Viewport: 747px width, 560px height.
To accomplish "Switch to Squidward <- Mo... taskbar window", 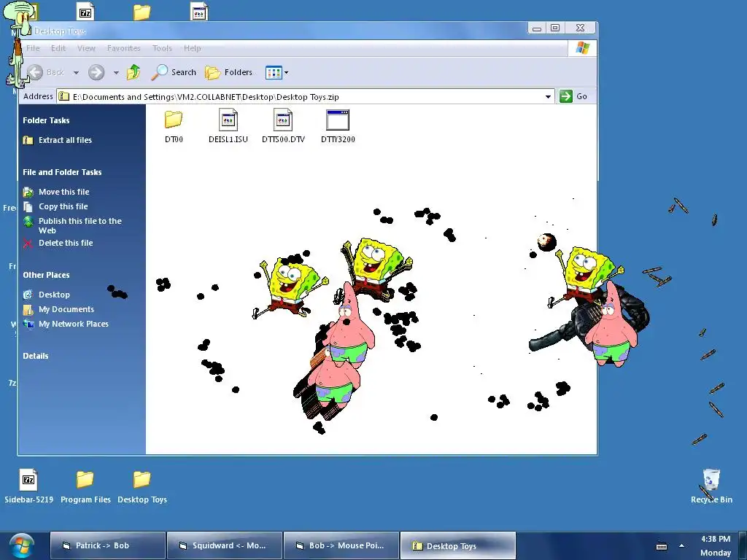I will [225, 545].
